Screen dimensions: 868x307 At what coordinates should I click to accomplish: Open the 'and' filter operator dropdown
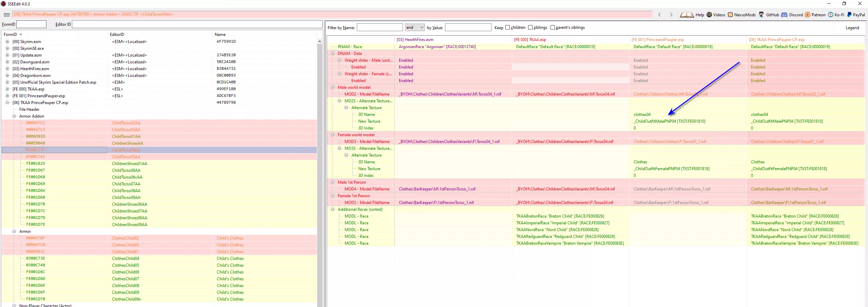coord(415,27)
